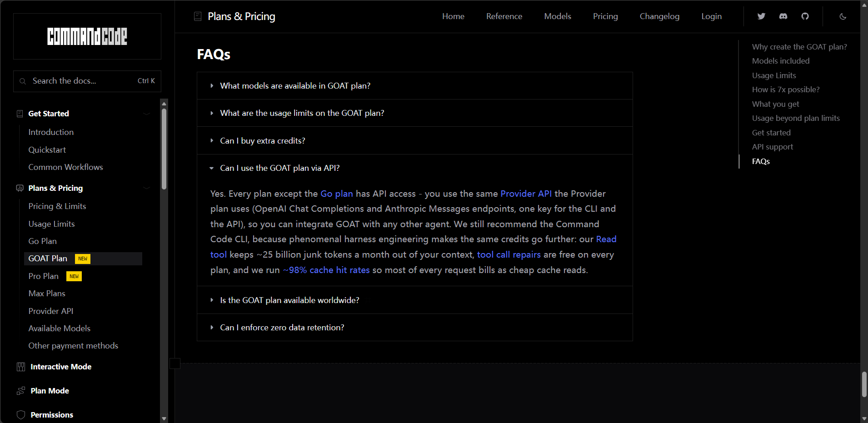This screenshot has height=423, width=868.
Task: Click the Plans & Pricing header title
Action: coord(241,16)
